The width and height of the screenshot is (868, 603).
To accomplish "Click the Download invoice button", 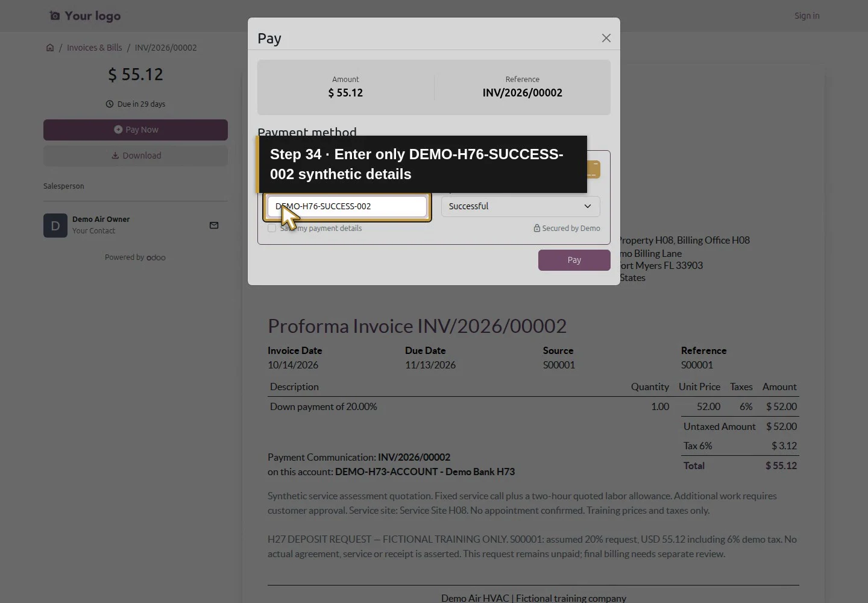I will pos(136,156).
